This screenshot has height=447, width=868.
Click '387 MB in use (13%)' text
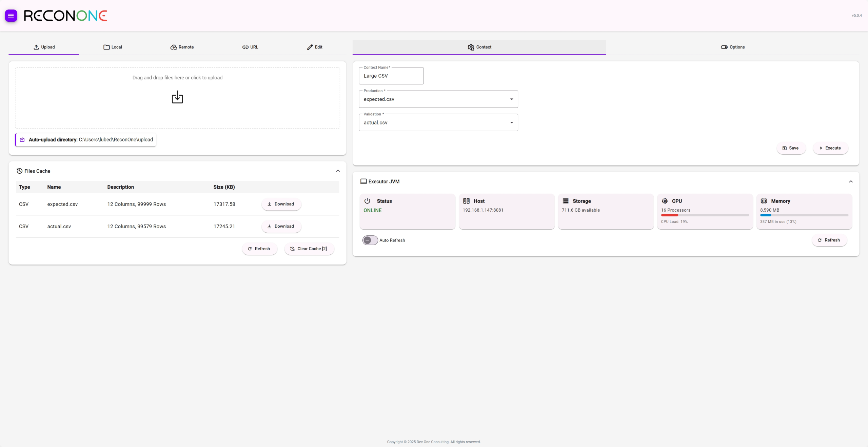pyautogui.click(x=778, y=222)
